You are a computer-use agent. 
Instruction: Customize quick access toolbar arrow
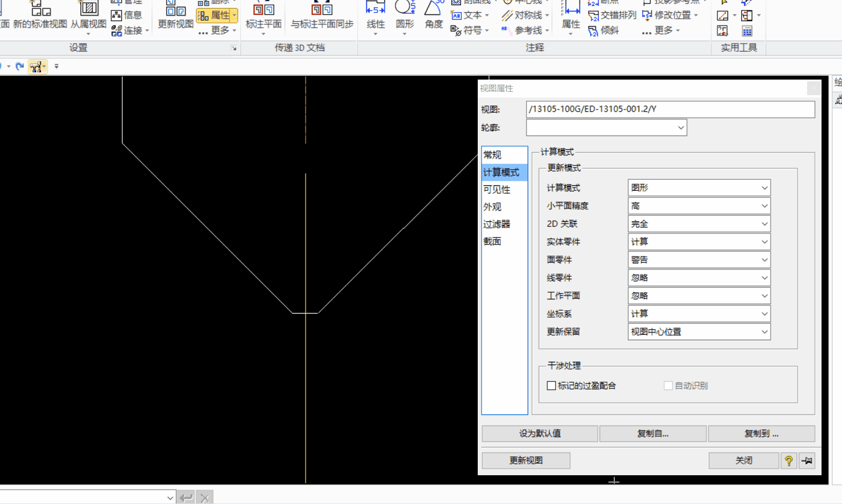(56, 66)
